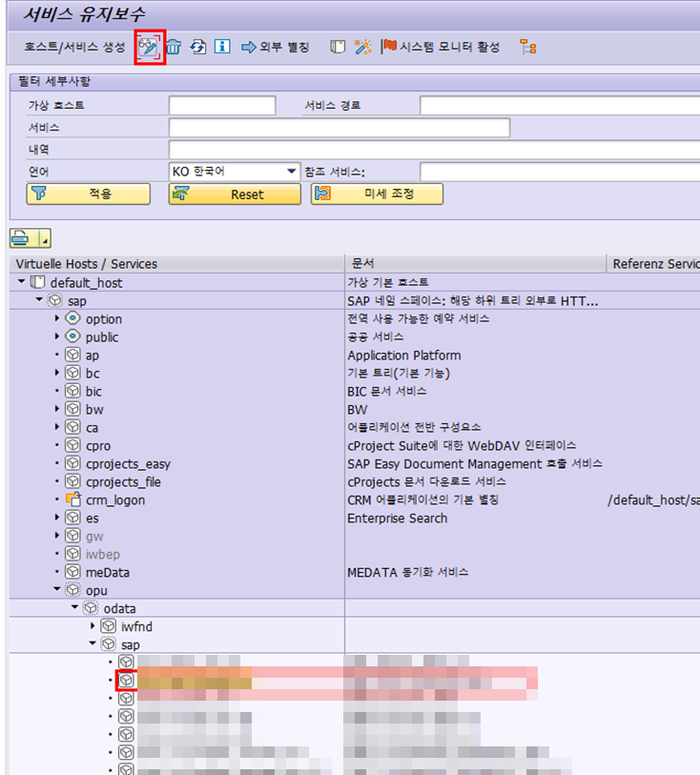Expand the iwfnd node
700x775 pixels.
(93, 626)
